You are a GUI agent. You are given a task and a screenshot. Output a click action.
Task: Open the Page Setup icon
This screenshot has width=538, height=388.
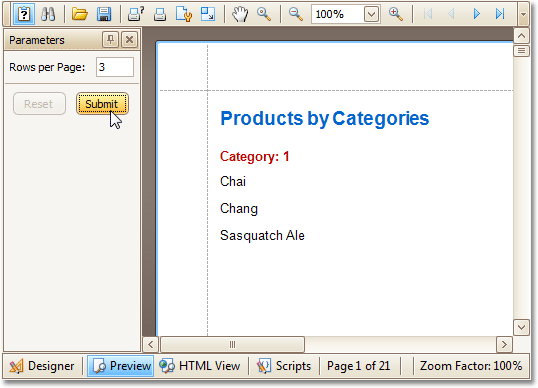click(184, 14)
